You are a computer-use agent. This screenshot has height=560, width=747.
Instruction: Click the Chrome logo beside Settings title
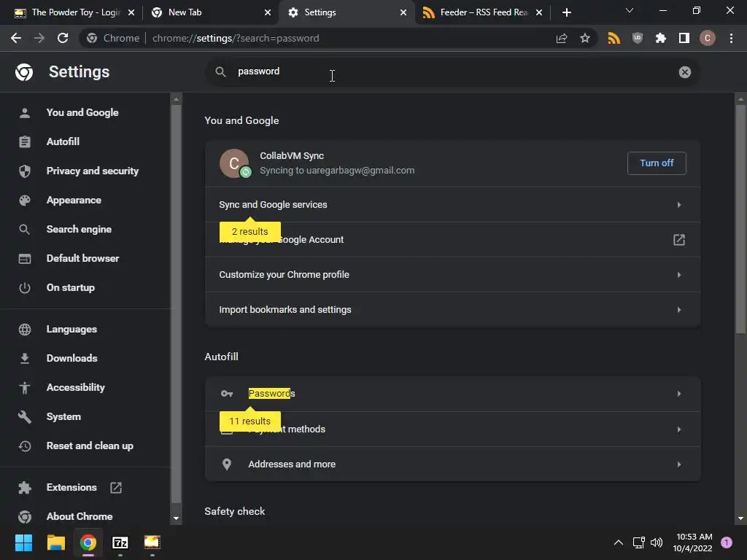24,72
